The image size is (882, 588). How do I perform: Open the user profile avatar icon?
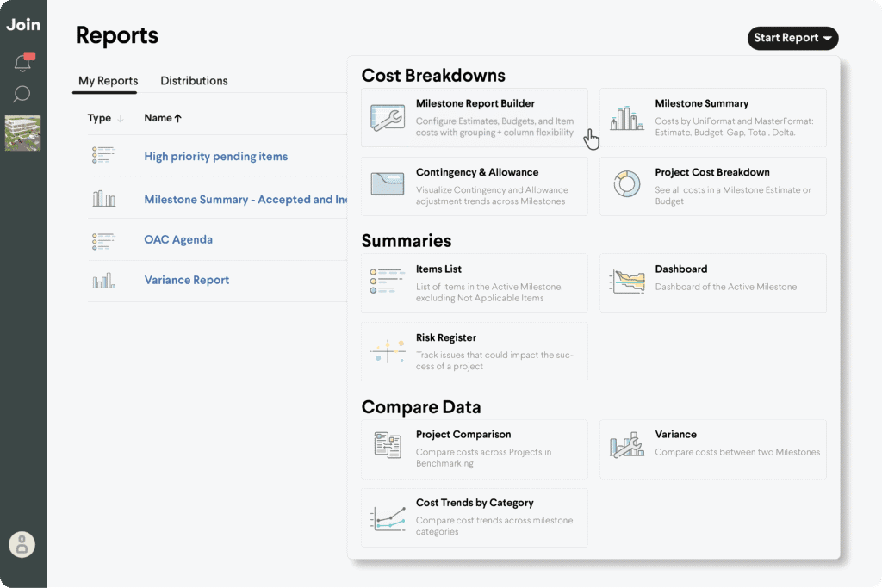[x=22, y=544]
